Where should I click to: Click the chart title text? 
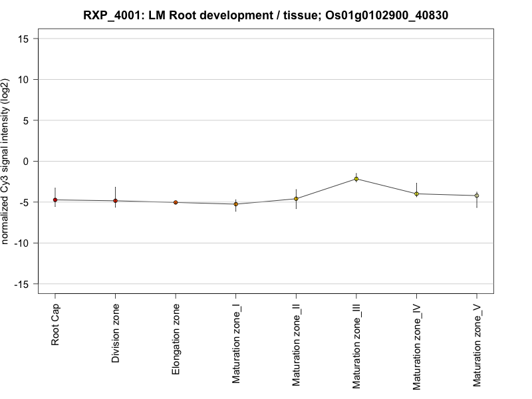point(265,15)
